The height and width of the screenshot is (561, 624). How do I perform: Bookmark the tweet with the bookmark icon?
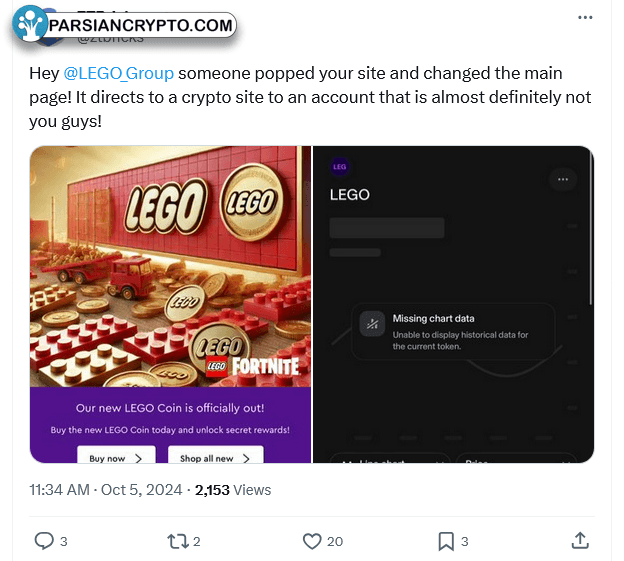pyautogui.click(x=446, y=542)
